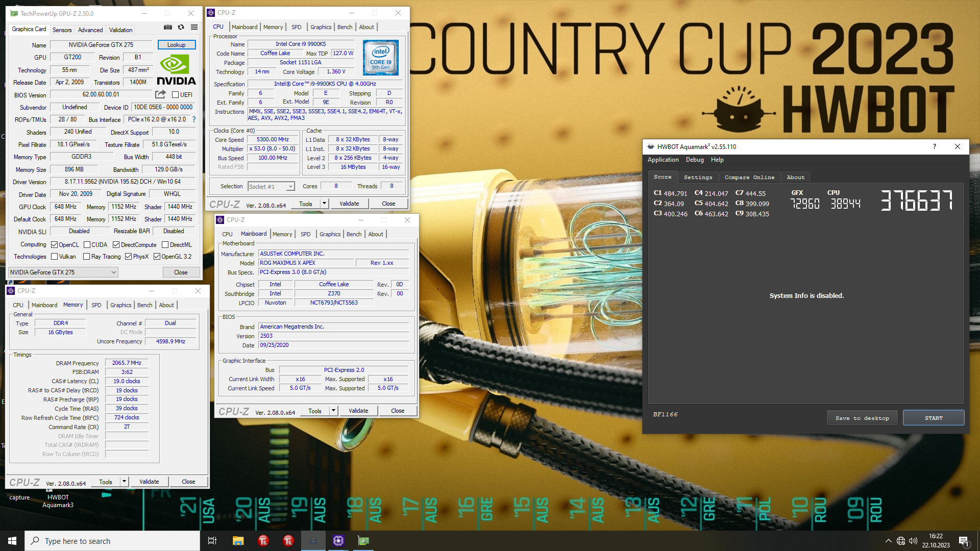Click the Core Speed 5300.00 MHz value
Viewport: 980px width, 551px height.
tap(273, 139)
